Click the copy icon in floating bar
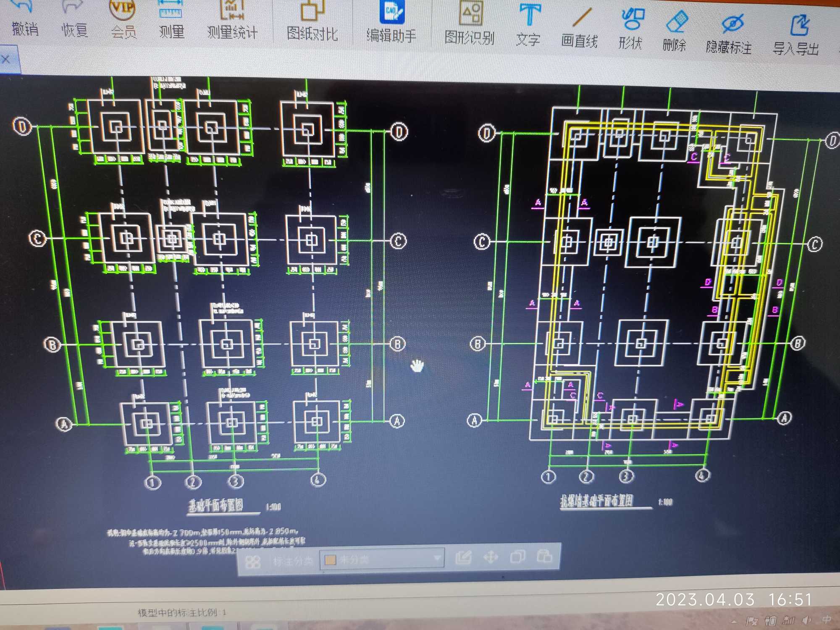 [517, 556]
